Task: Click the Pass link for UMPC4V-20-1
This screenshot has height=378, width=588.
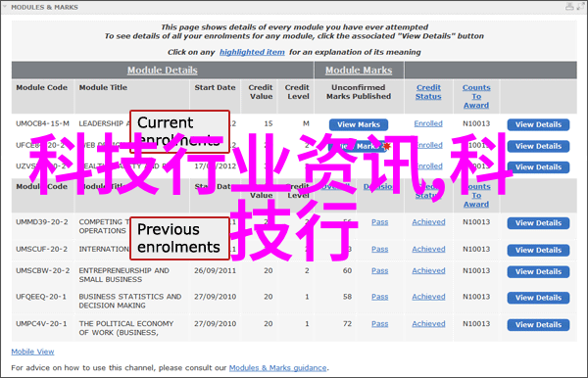Action: click(380, 324)
